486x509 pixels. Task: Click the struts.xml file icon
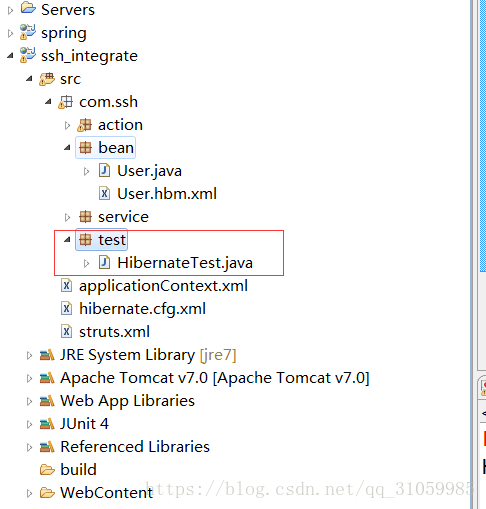click(x=66, y=332)
